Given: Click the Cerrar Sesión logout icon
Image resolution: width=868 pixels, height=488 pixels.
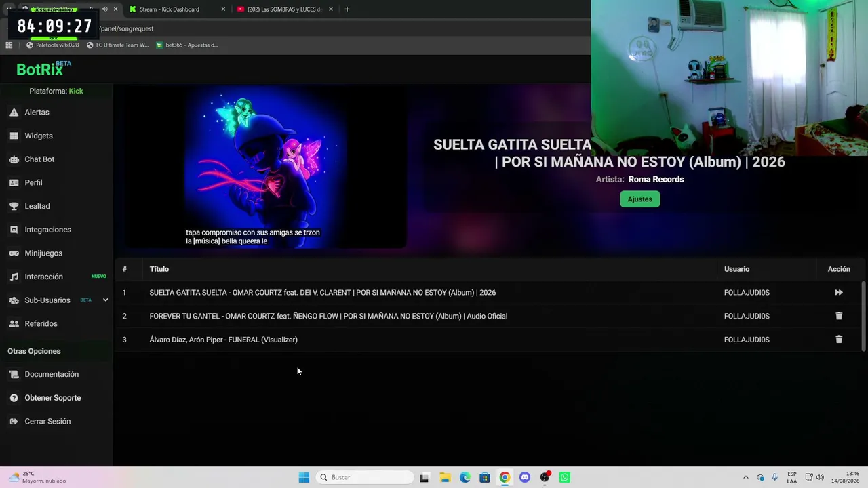Looking at the screenshot, I should [x=14, y=422].
